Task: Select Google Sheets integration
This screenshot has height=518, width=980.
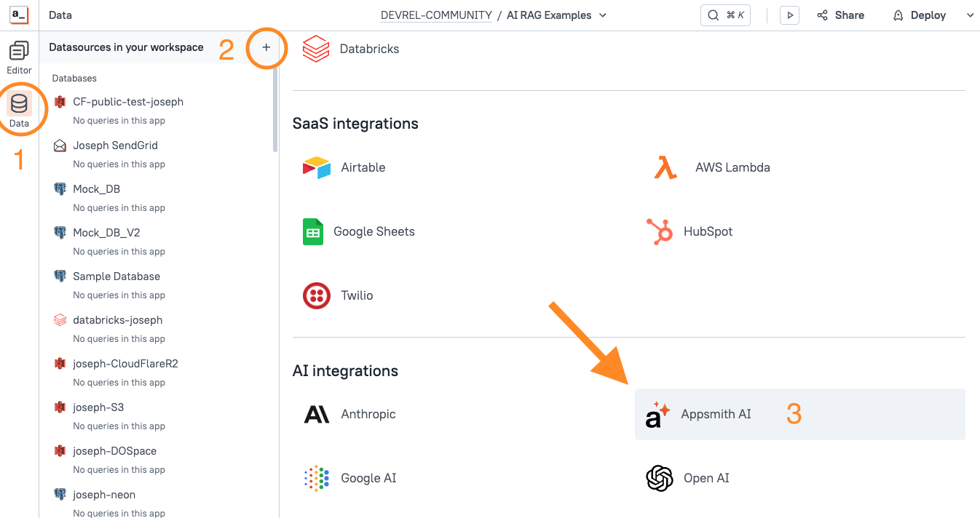Action: 374,231
